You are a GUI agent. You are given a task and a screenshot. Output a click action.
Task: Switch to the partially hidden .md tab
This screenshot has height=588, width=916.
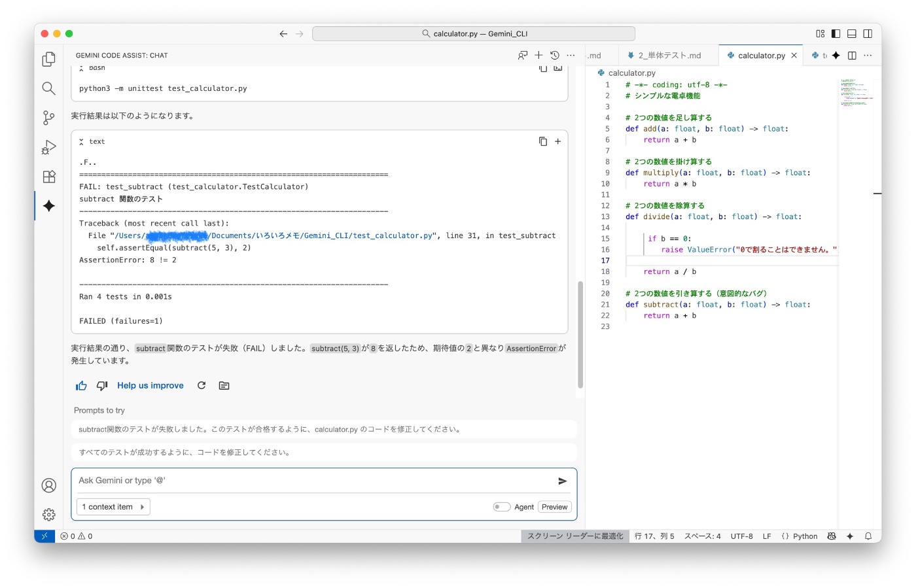pyautogui.click(x=594, y=56)
